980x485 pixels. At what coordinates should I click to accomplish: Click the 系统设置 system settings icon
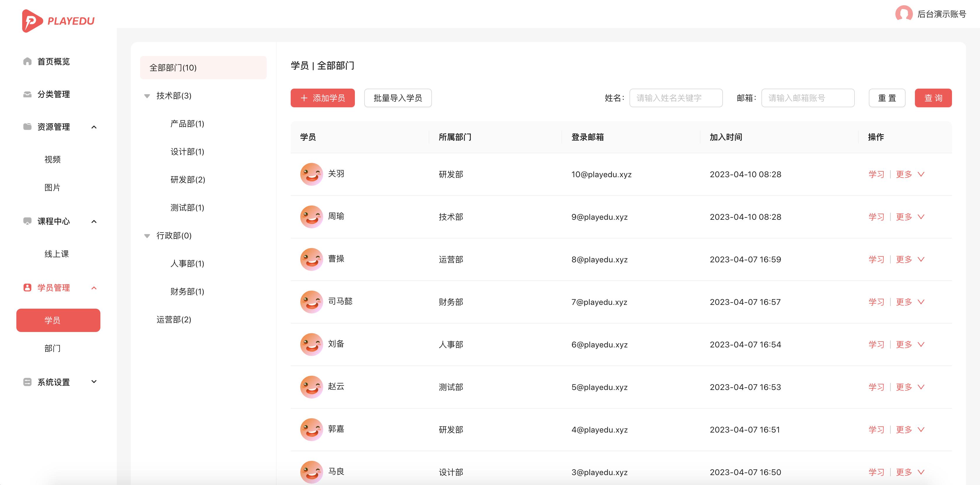[x=27, y=382]
